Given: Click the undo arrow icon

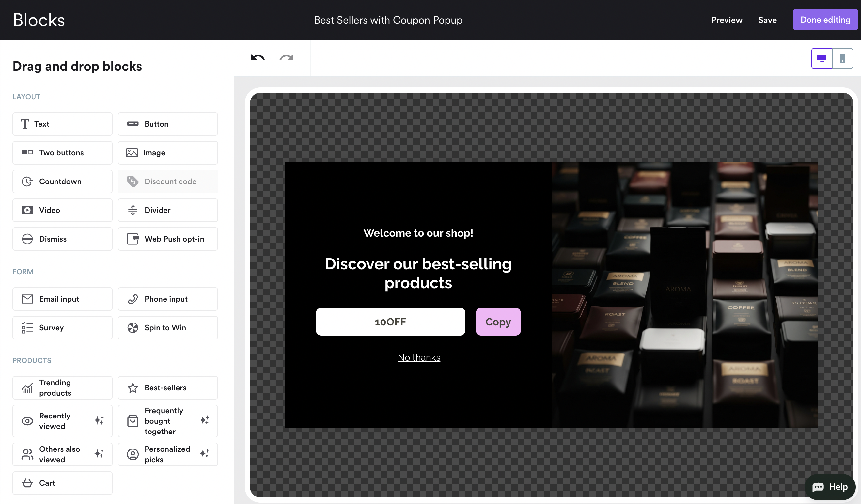Looking at the screenshot, I should click(258, 58).
